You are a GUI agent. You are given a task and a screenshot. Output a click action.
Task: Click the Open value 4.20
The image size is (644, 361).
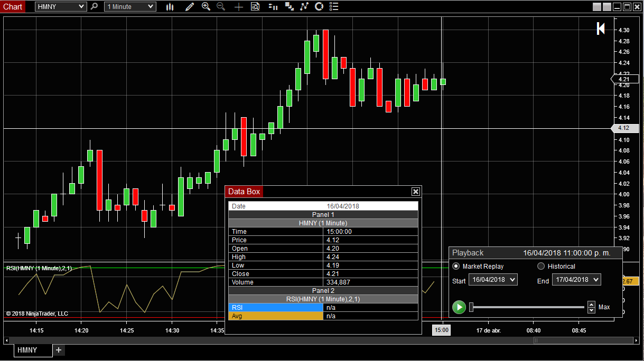pos(333,249)
